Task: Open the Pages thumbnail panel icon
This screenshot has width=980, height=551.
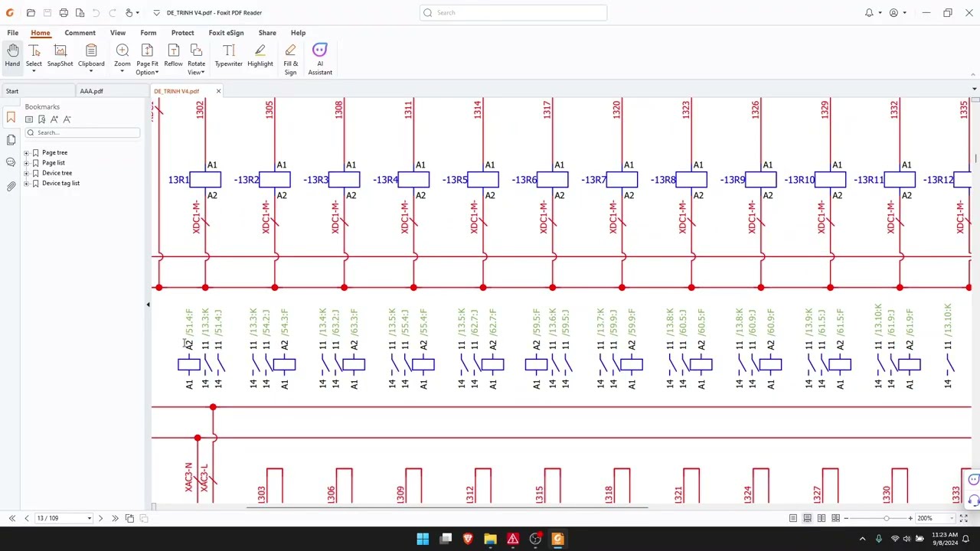Action: tap(11, 140)
